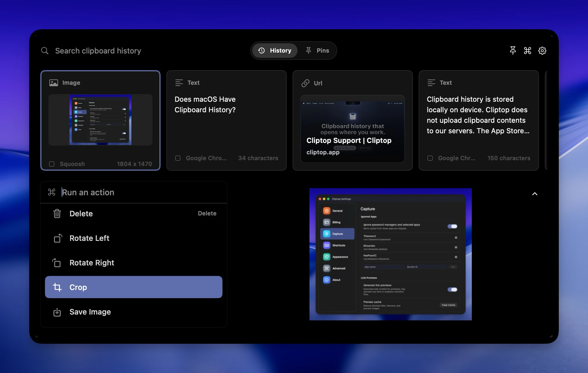Check the Squoosh card checkbox
Viewport: 588px width, 373px height.
[52, 164]
